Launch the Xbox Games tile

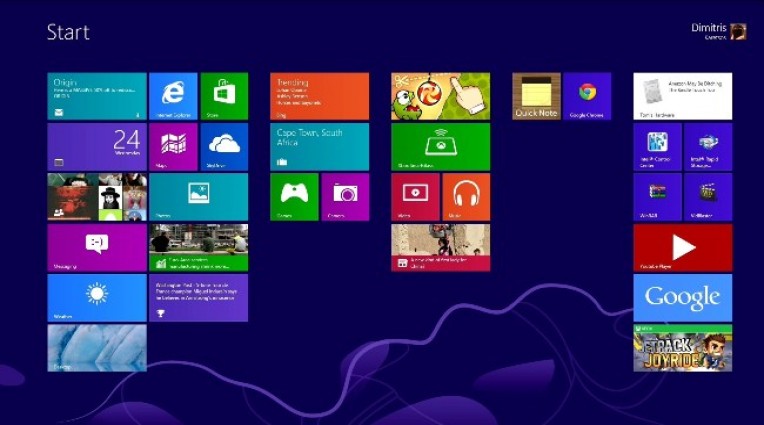tap(294, 196)
